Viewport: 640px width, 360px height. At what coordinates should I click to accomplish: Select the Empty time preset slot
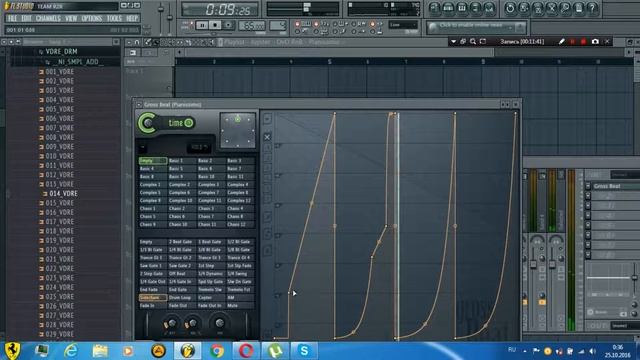153,161
